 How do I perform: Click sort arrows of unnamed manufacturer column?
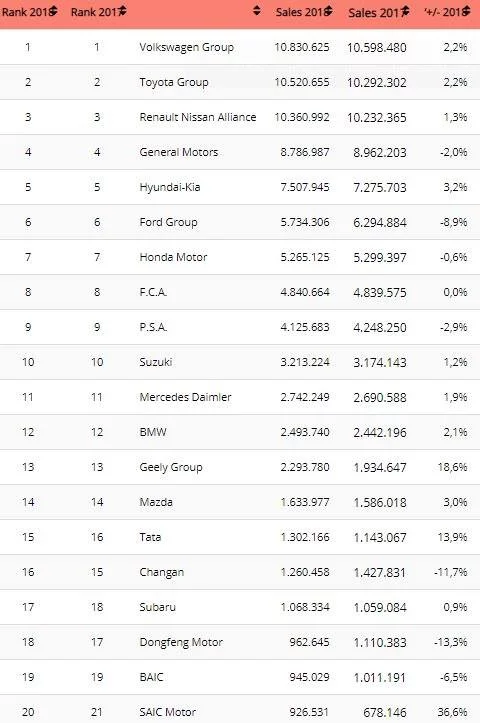tap(257, 11)
